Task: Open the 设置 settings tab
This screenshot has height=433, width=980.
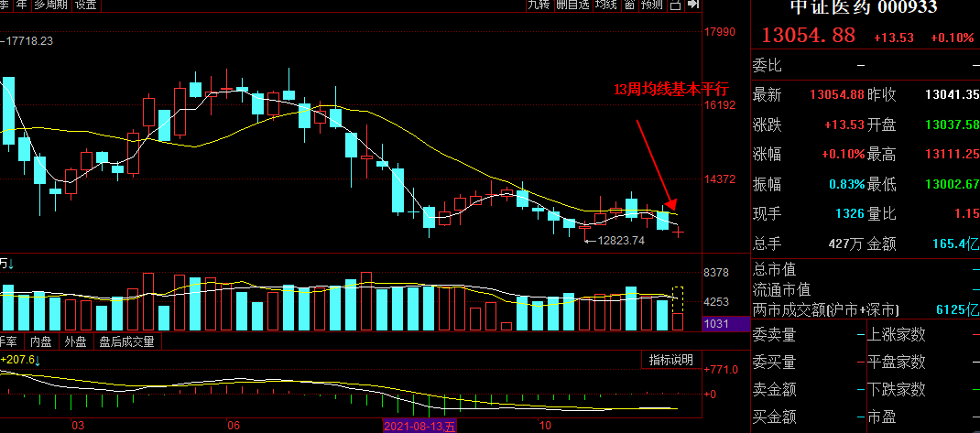Action: [x=86, y=5]
